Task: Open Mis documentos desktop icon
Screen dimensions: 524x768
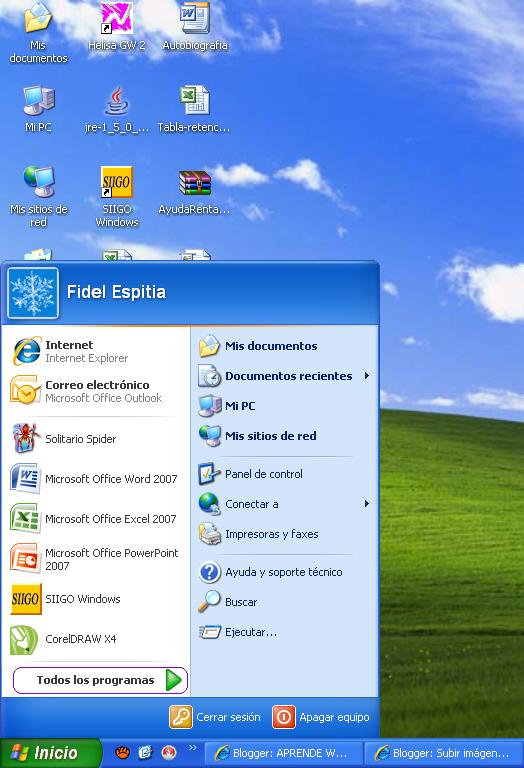Action: click(x=38, y=33)
